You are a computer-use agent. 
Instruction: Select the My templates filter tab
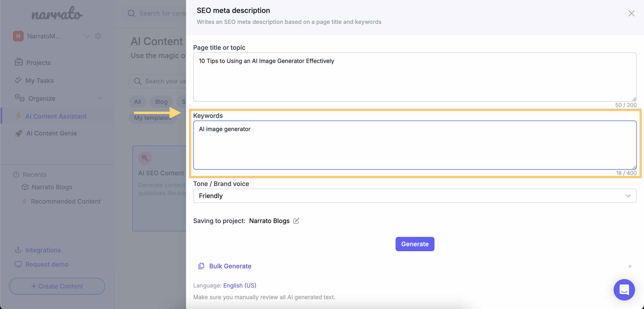[x=153, y=118]
